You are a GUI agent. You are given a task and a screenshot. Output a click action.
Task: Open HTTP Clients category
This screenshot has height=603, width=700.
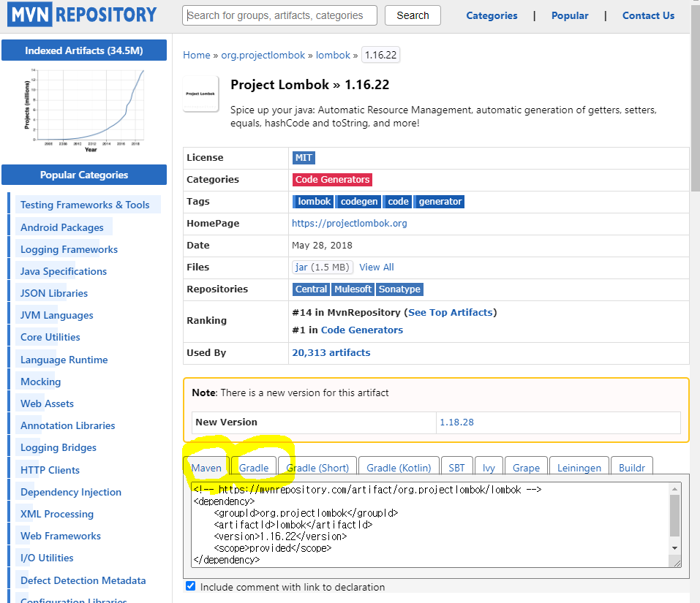click(x=50, y=470)
